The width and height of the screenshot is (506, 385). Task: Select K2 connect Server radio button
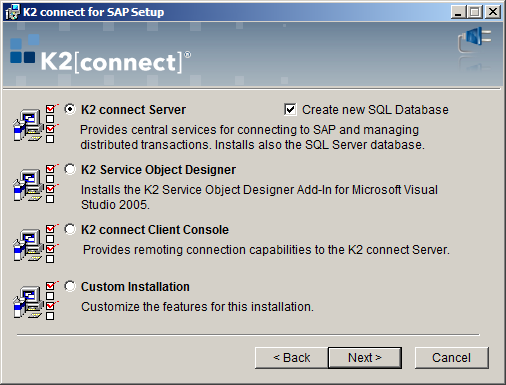click(x=70, y=109)
